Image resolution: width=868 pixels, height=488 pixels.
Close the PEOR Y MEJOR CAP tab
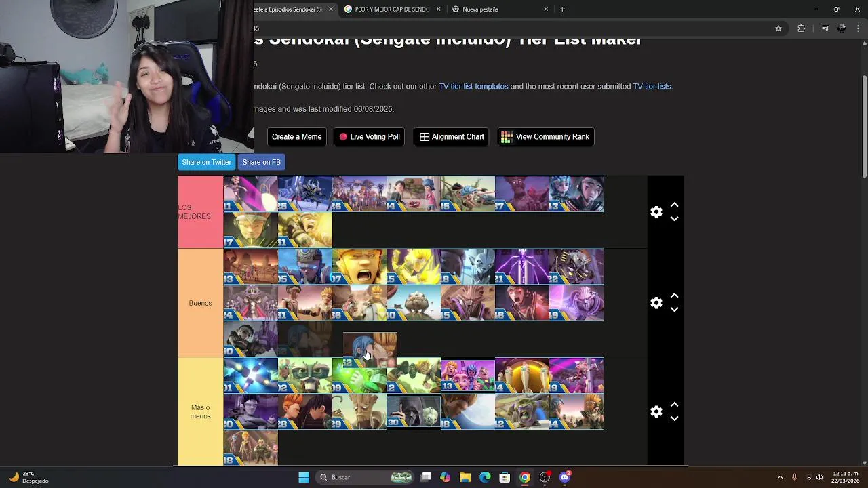pyautogui.click(x=439, y=9)
